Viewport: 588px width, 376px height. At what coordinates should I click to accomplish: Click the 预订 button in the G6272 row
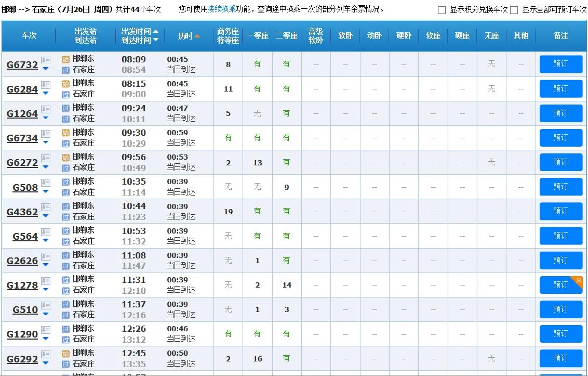[x=561, y=162]
